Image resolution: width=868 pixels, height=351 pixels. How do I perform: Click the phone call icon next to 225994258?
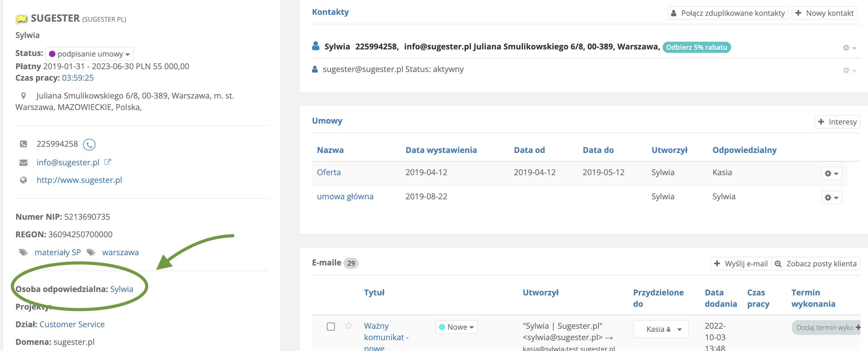click(89, 144)
